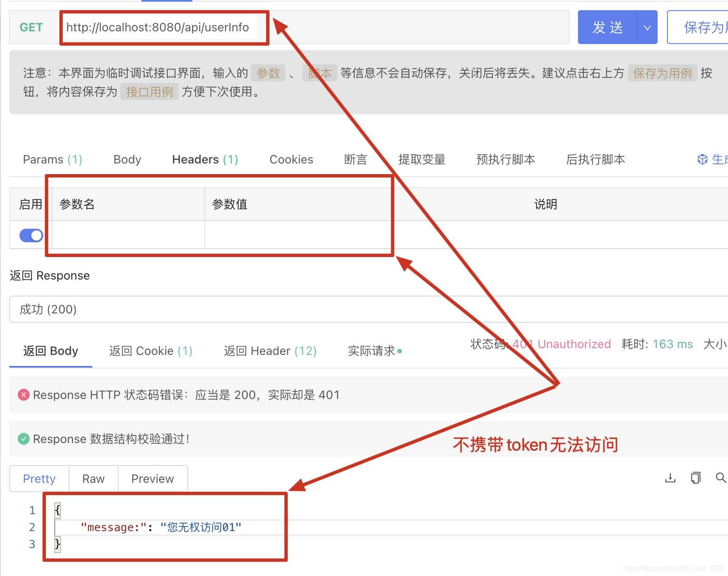Click the green check icon on 数据结构校验 message
728x576 pixels.
[24, 439]
